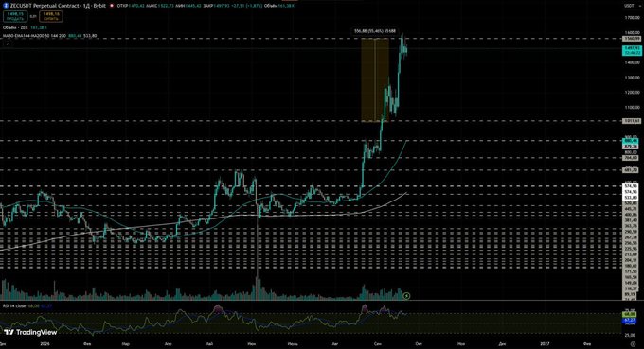Select the MA50 EMA144 MA200 indicator legend
This screenshot has height=349, width=644.
(49, 36)
